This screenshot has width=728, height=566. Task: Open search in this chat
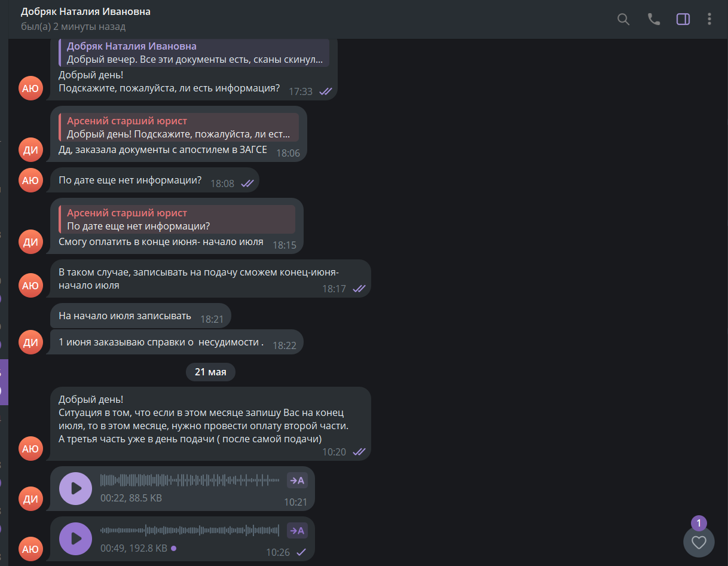(x=623, y=19)
